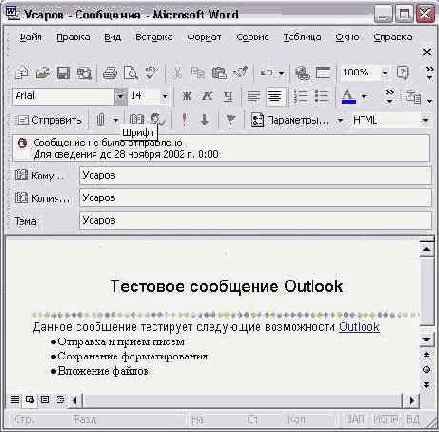Open the Файл menu

31,37
